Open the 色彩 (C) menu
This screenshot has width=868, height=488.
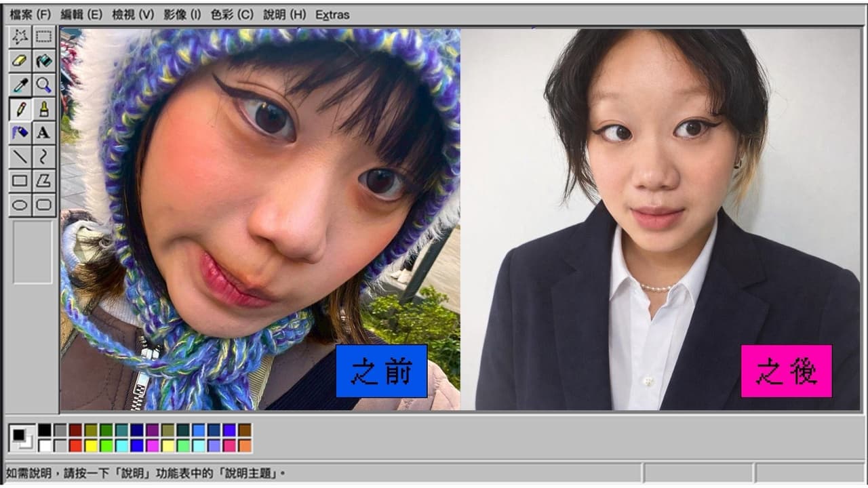click(231, 14)
